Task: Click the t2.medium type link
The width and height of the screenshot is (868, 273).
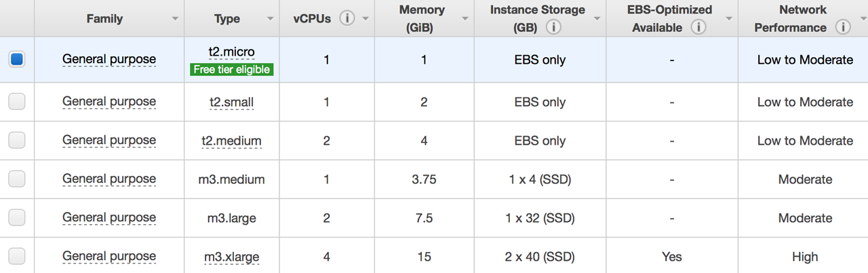Action: point(231,141)
